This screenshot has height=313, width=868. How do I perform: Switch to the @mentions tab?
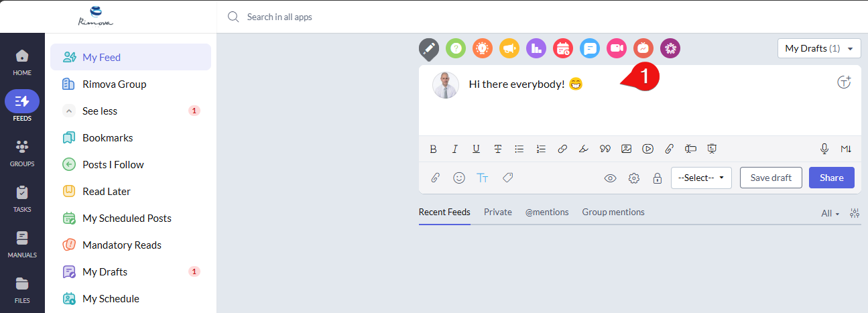click(547, 212)
